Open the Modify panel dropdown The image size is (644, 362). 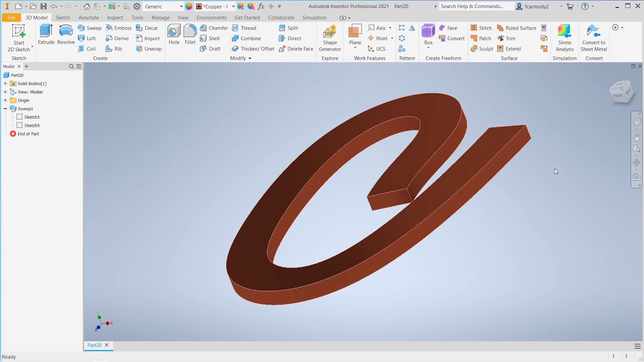[240, 58]
